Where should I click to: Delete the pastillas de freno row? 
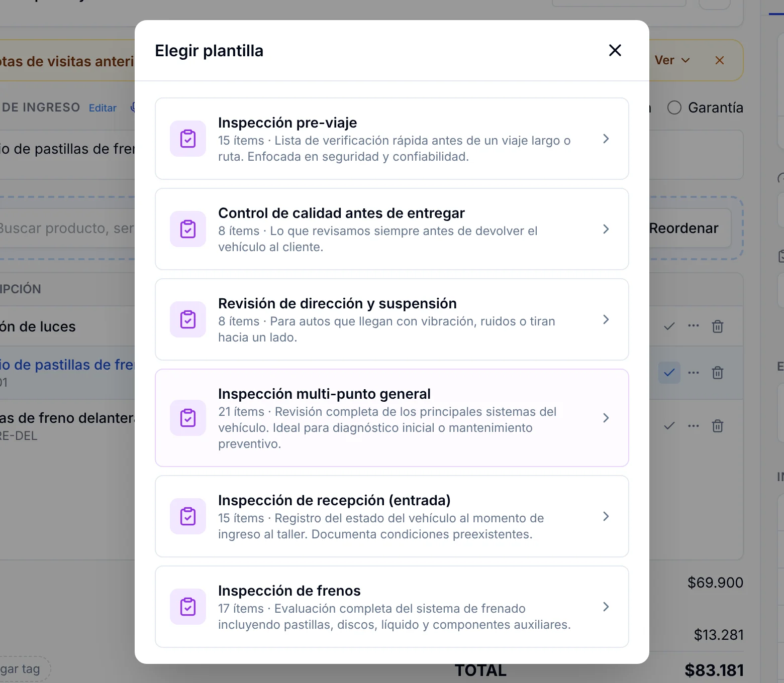[x=718, y=373]
